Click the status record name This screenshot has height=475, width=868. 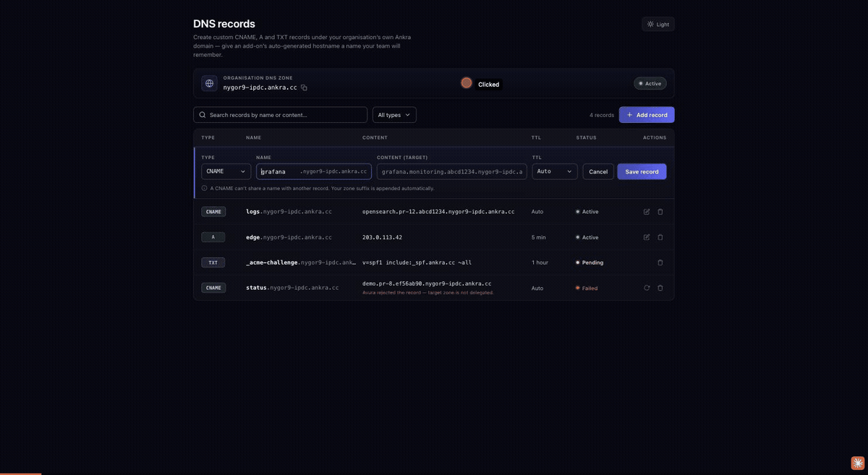[292, 288]
